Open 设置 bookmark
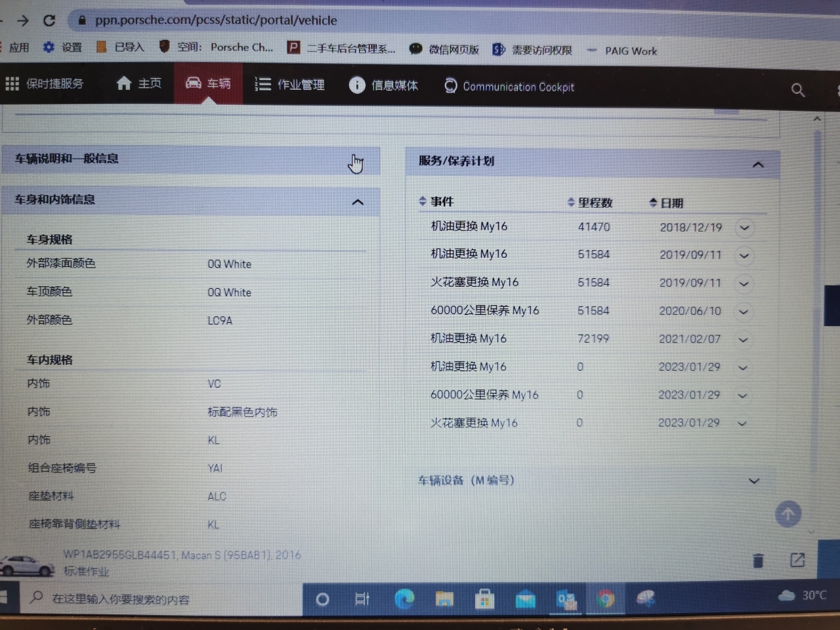The image size is (840, 630). 62,47
